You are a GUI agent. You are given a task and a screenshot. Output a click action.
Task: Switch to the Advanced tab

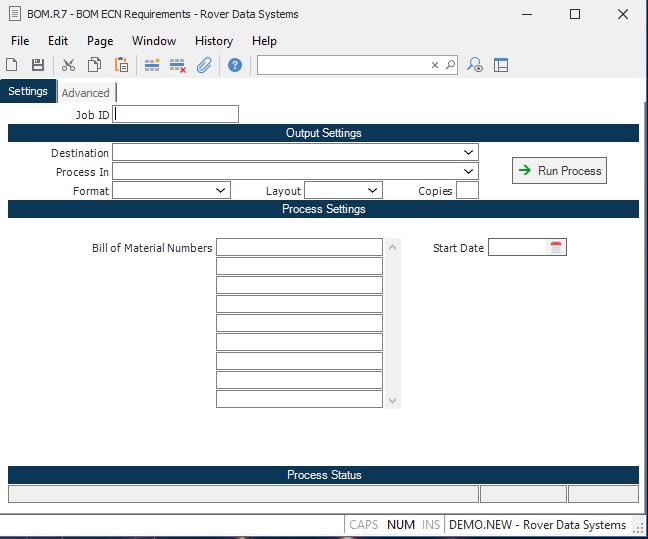click(85, 93)
